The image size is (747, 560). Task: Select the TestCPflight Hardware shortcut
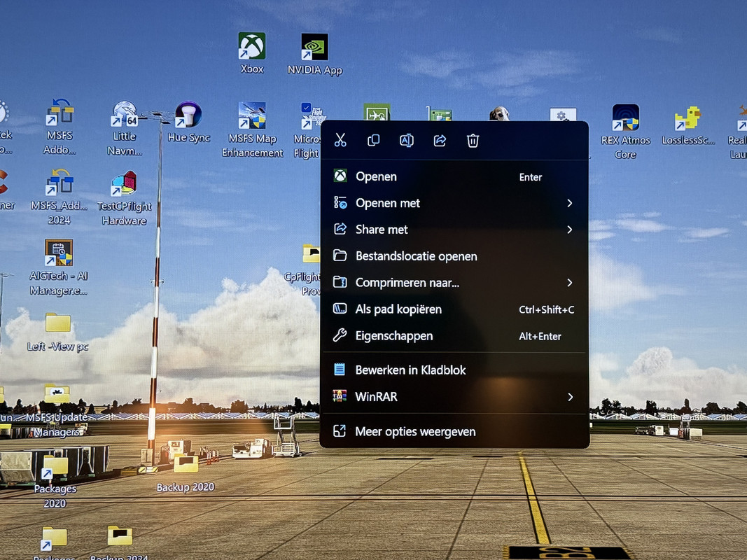125,197
